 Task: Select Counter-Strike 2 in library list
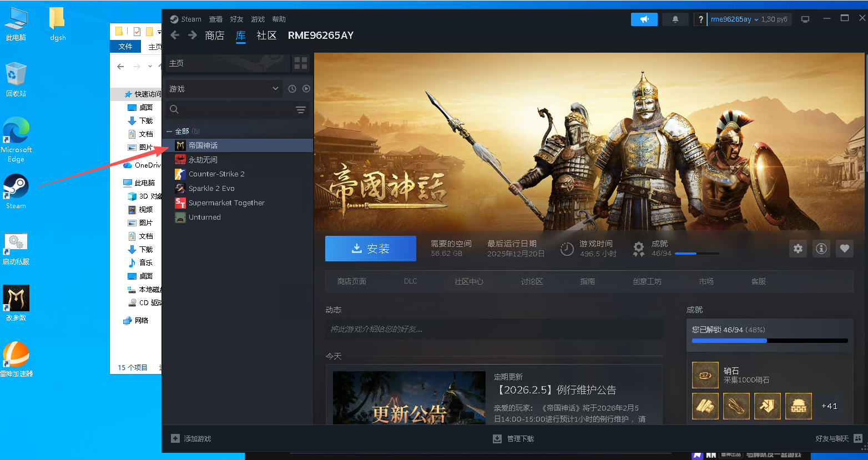216,174
